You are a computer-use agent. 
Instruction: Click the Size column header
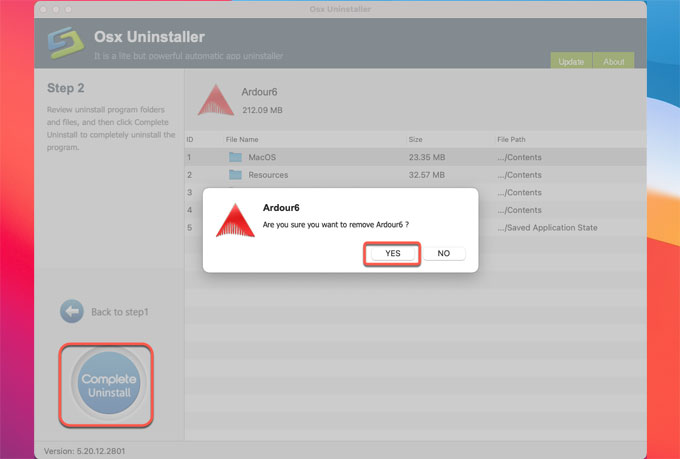[415, 139]
